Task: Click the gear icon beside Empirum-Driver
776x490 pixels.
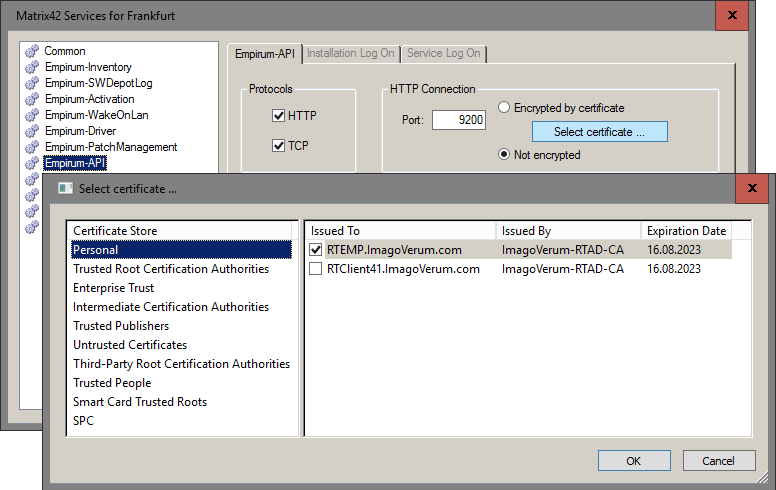Action: tap(32, 131)
